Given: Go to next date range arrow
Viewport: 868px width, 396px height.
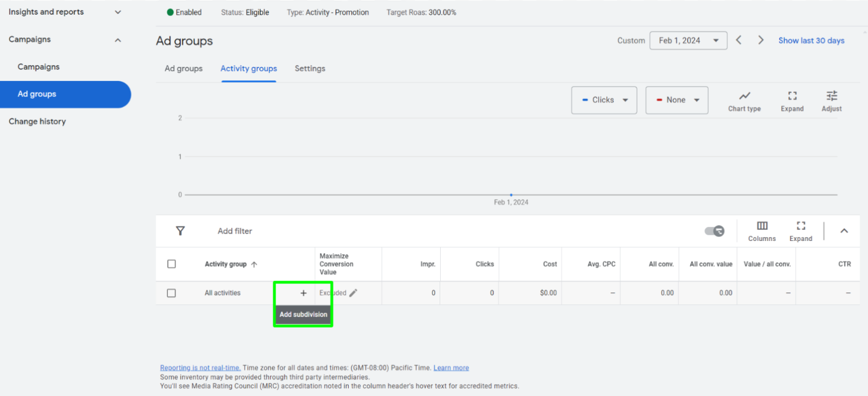Looking at the screenshot, I should (x=761, y=40).
